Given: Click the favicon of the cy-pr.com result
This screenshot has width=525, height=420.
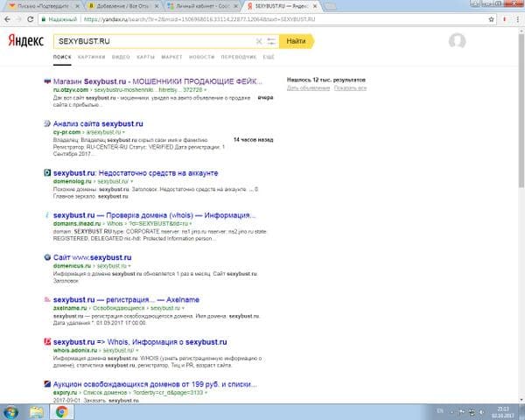Looking at the screenshot, I should coord(47,123).
